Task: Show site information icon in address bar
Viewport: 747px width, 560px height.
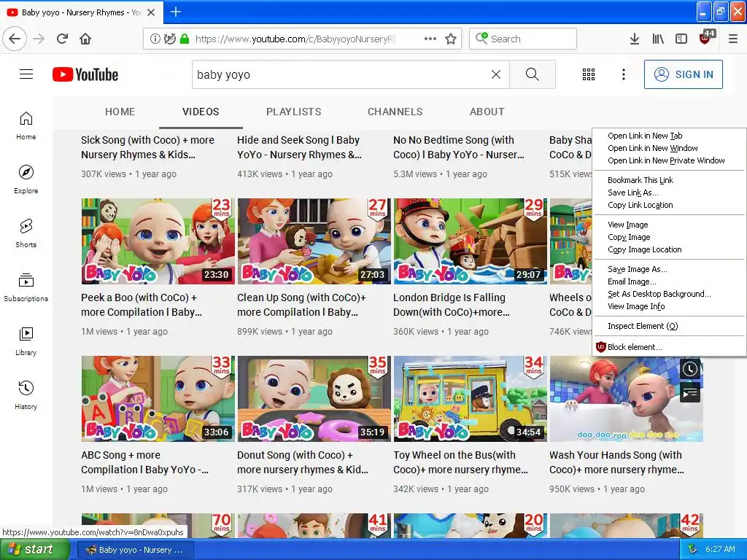Action: 155,39
